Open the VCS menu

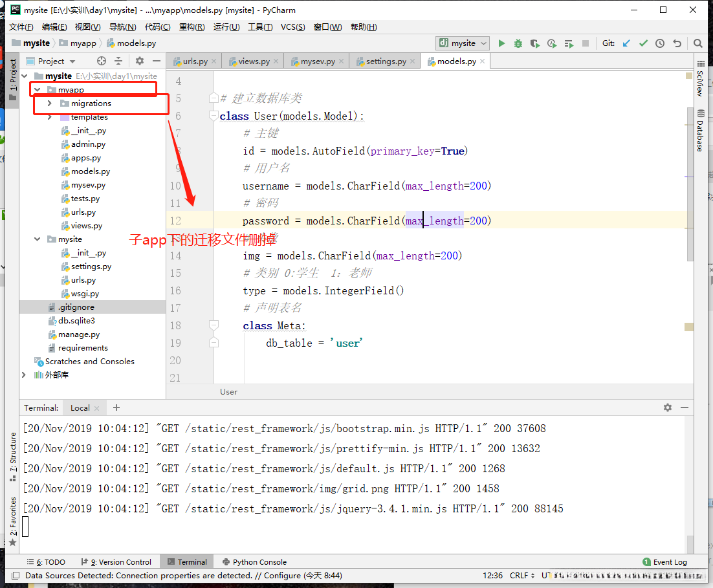click(294, 27)
